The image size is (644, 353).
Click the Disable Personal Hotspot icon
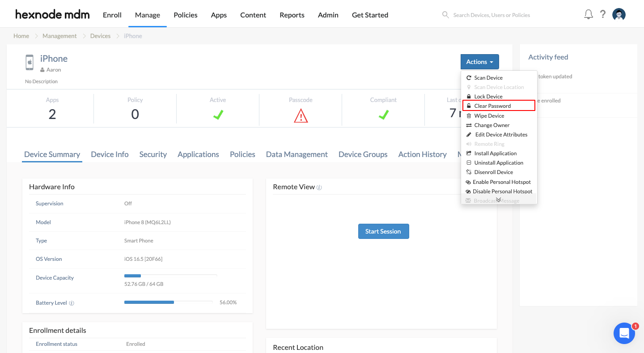point(468,191)
